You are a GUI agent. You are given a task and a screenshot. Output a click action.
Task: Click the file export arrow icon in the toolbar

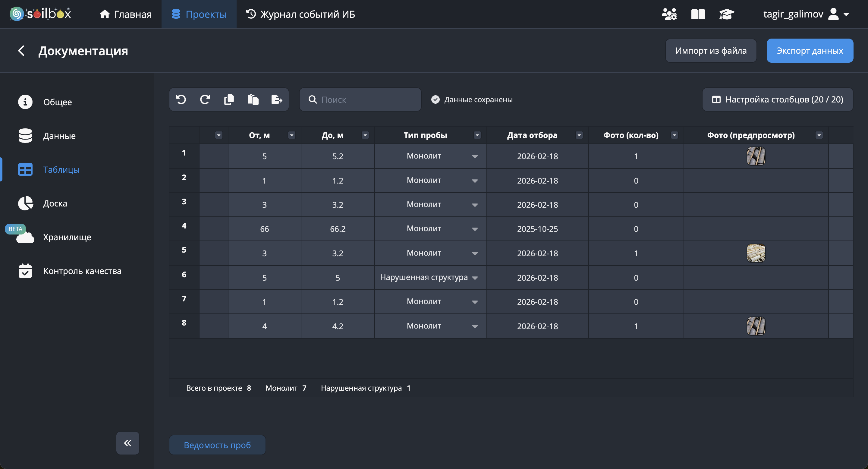tap(277, 99)
